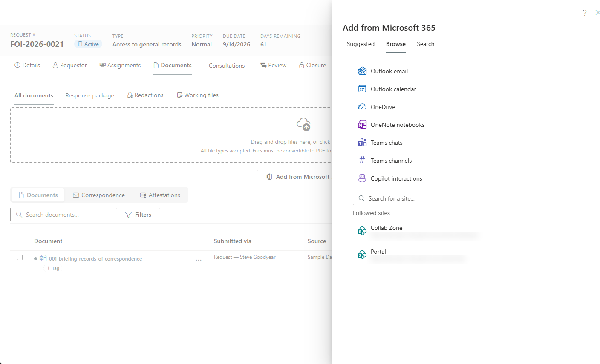Open the Assignments tab
The height and width of the screenshot is (364, 600).
click(x=120, y=65)
